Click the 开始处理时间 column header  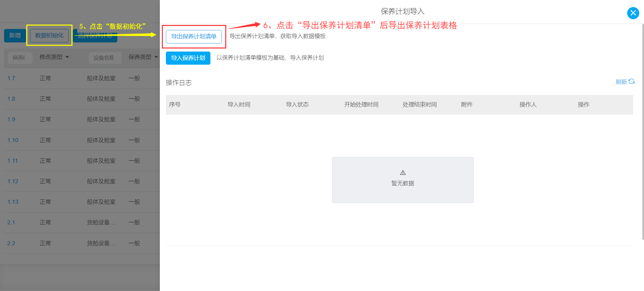[x=361, y=104]
